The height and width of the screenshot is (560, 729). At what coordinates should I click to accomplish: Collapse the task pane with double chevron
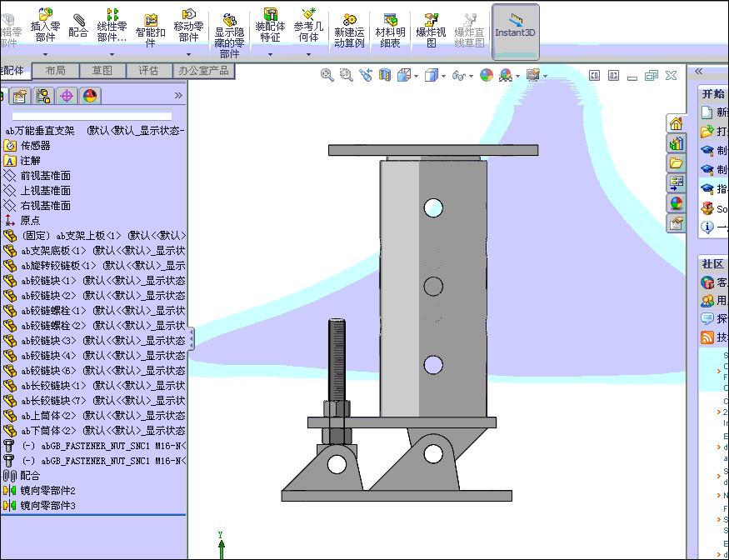tap(698, 71)
